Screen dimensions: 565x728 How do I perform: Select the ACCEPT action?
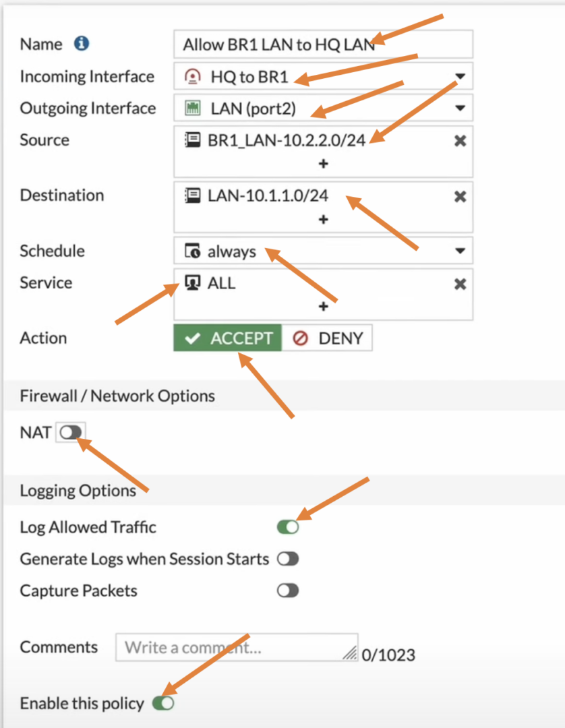pos(227,338)
